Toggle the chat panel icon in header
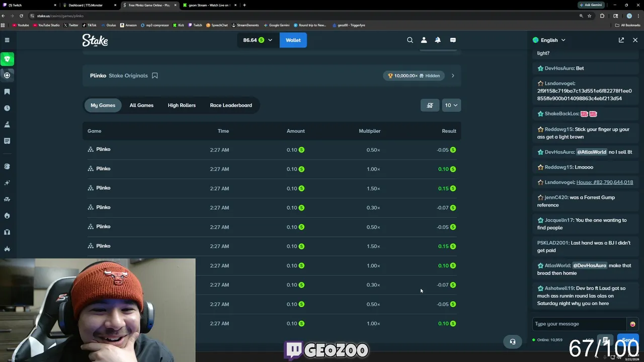644x362 pixels. 453,40
